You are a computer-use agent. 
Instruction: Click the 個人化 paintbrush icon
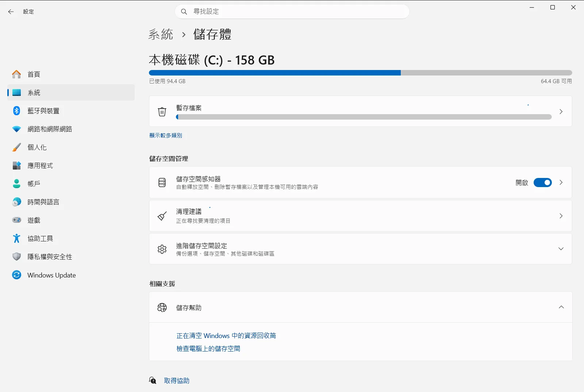coord(16,147)
